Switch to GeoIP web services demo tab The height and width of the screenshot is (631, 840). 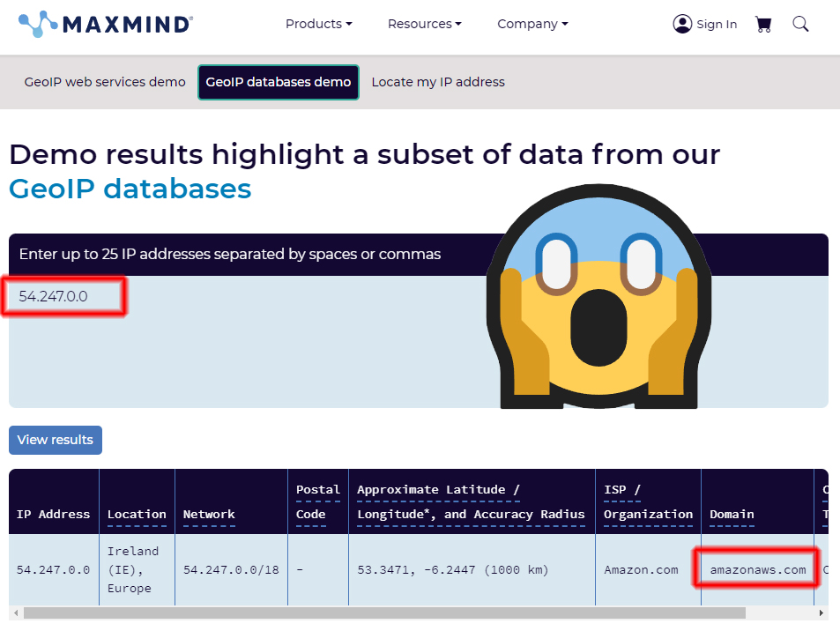coord(105,82)
